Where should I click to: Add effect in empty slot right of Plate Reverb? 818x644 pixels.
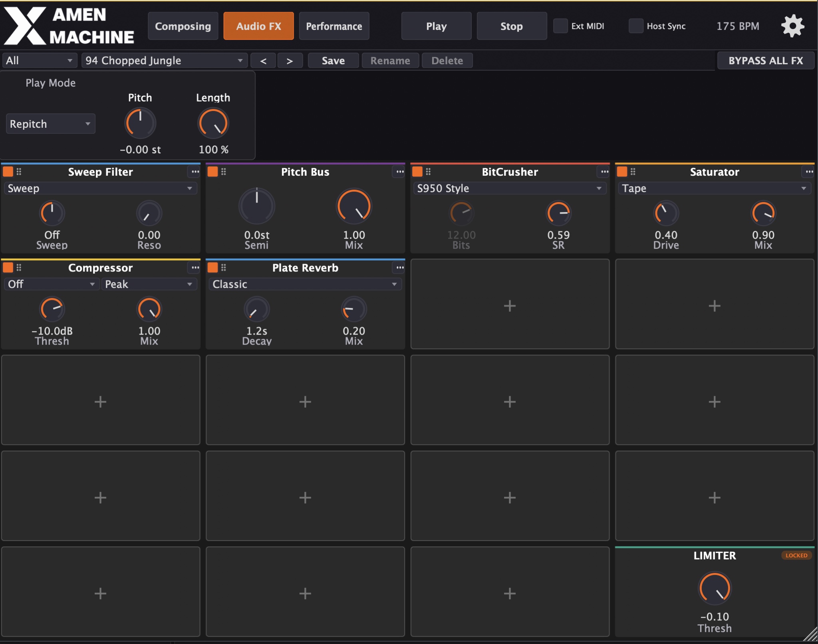(510, 304)
